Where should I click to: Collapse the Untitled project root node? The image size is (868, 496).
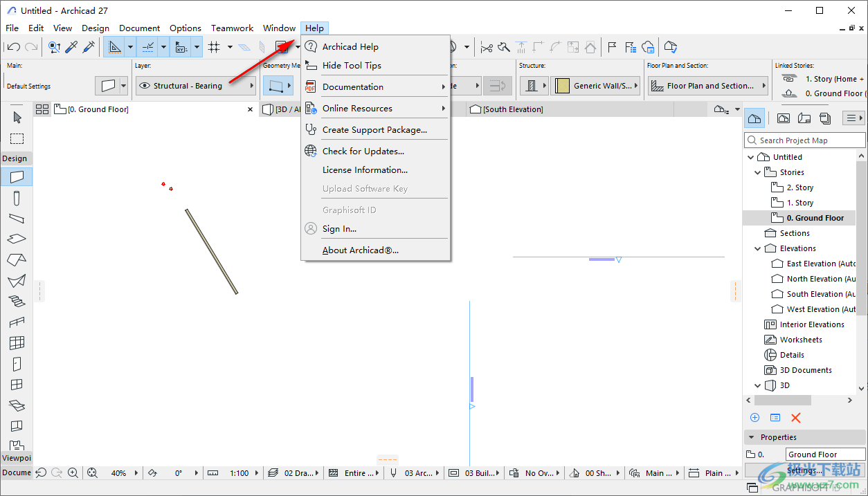[751, 157]
